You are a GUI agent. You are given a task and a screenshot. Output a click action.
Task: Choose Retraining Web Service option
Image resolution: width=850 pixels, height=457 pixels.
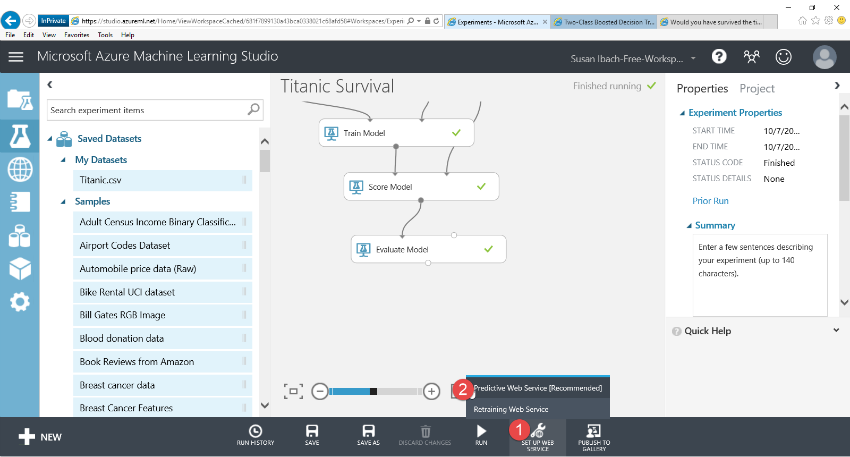pyautogui.click(x=538, y=409)
